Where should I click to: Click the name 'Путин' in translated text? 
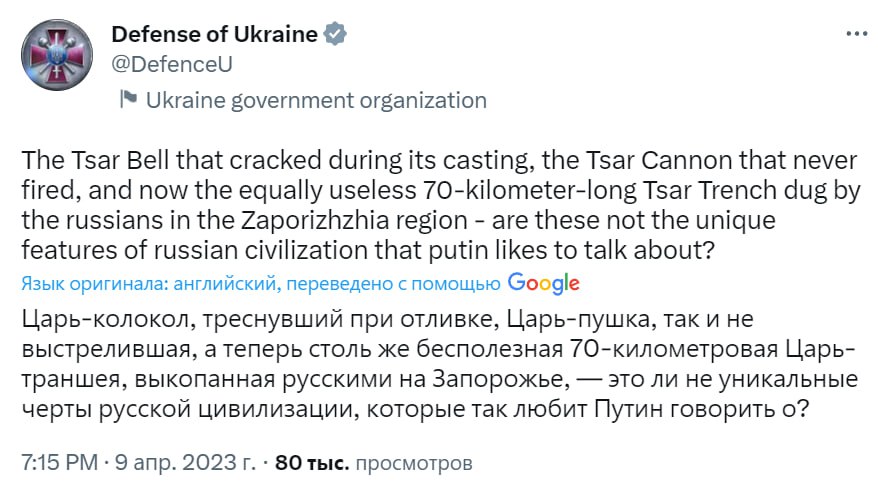628,409
